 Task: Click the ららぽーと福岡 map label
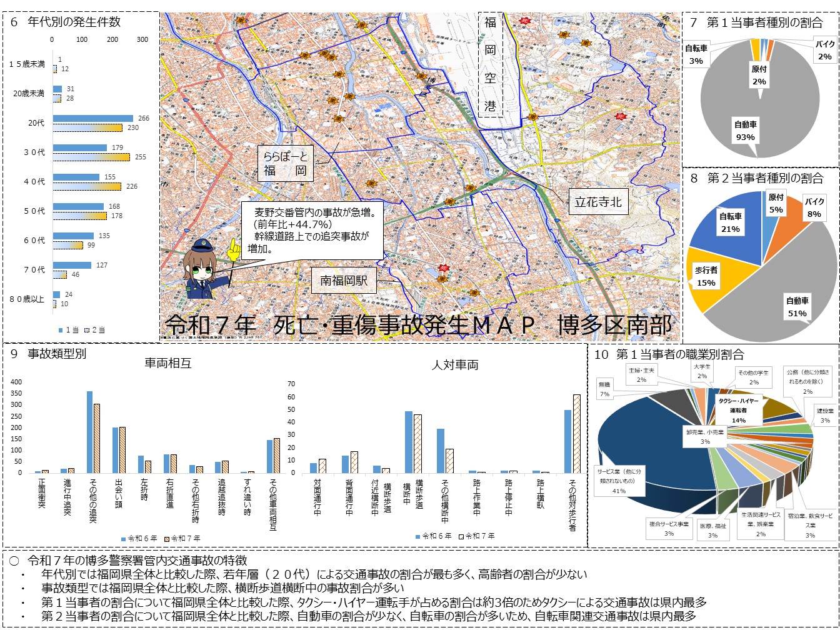point(284,162)
